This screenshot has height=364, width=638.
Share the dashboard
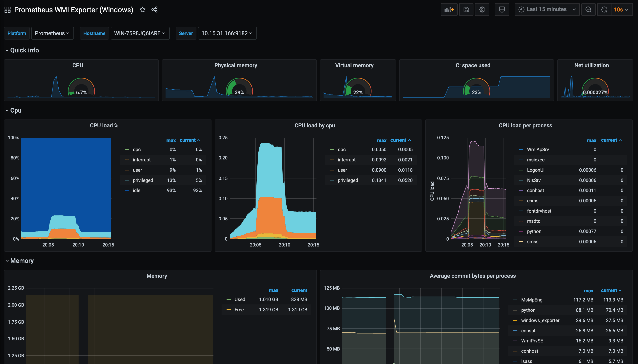154,9
